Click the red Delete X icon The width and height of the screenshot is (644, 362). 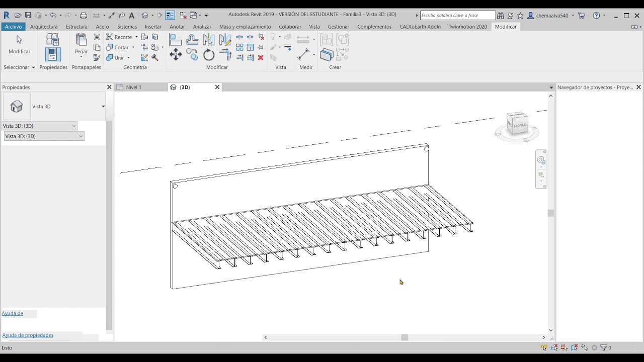point(261,58)
